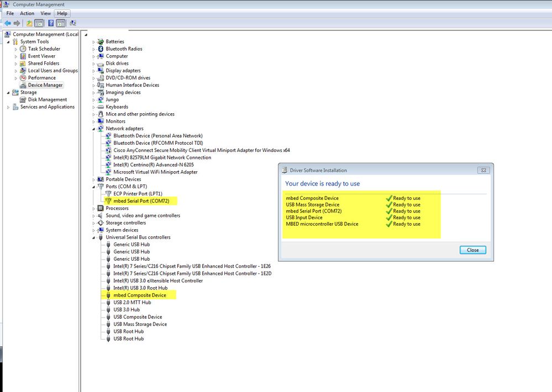Collapse Universal Serial Bus controllers category
This screenshot has height=392, width=552.
pos(93,238)
